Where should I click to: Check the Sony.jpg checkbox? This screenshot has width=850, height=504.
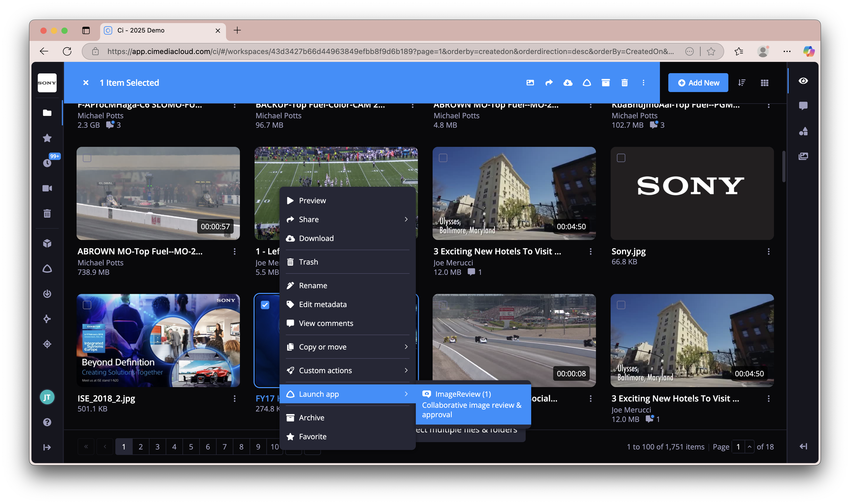tap(621, 158)
